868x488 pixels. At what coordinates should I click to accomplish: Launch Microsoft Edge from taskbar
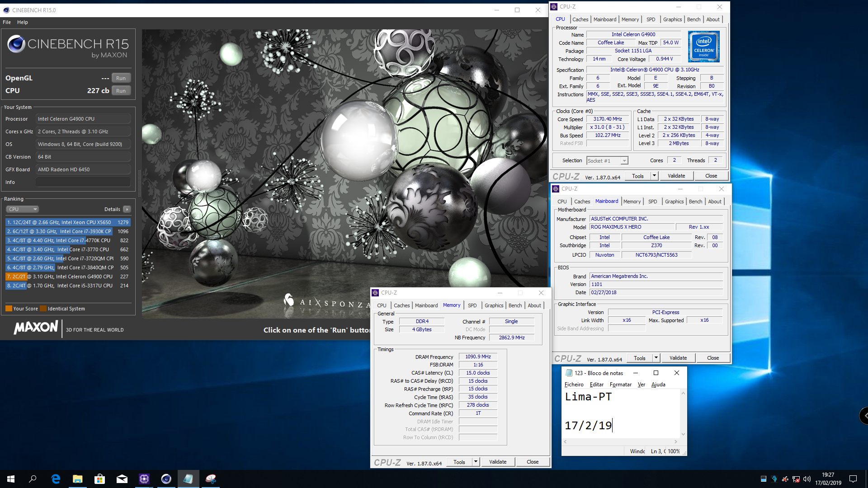[56, 479]
